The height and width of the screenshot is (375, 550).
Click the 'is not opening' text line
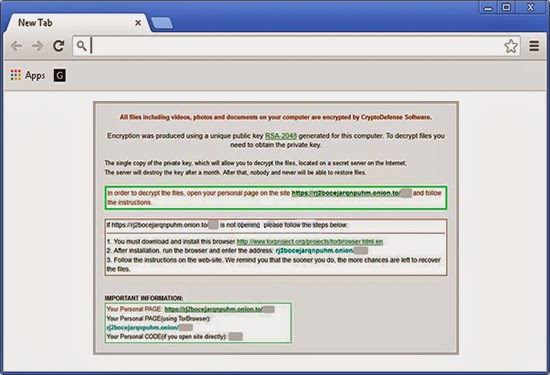click(227, 225)
